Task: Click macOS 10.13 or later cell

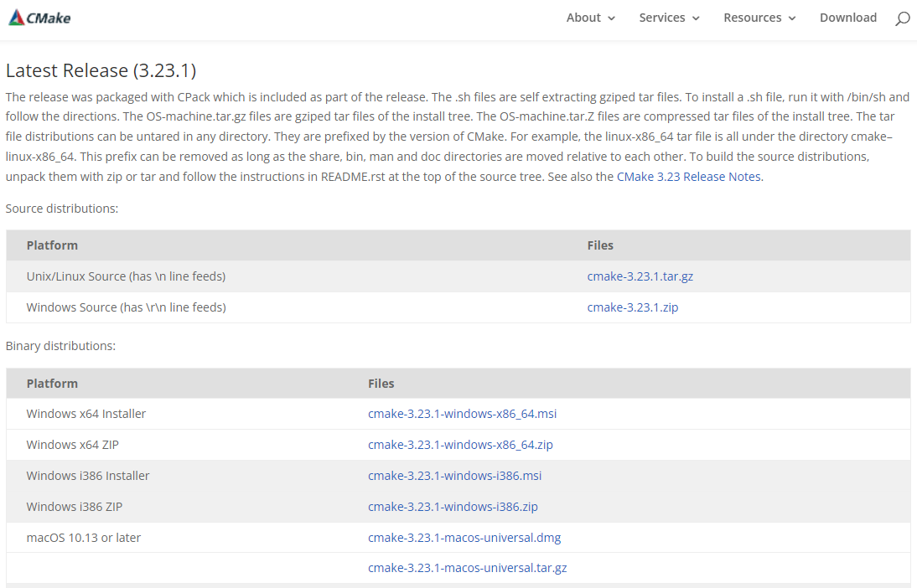Action: tap(84, 538)
